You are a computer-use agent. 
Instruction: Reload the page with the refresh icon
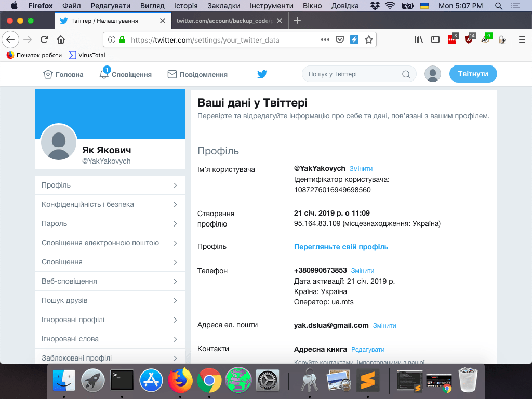coord(44,39)
